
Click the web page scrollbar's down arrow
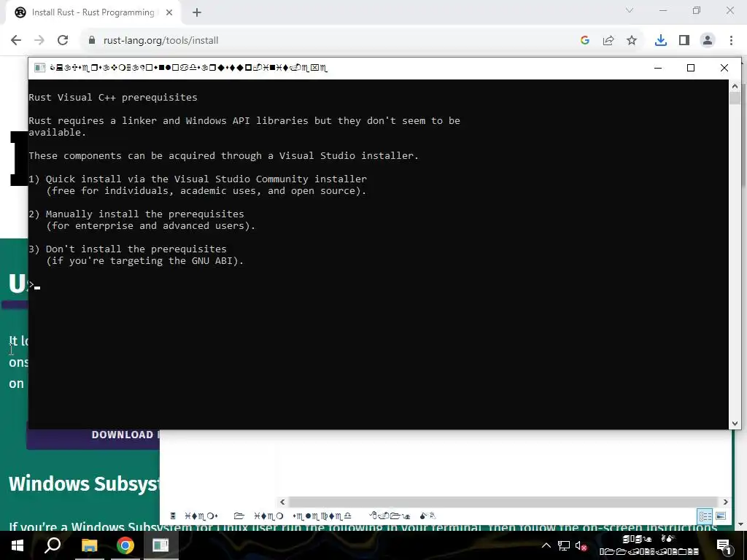[x=741, y=524]
